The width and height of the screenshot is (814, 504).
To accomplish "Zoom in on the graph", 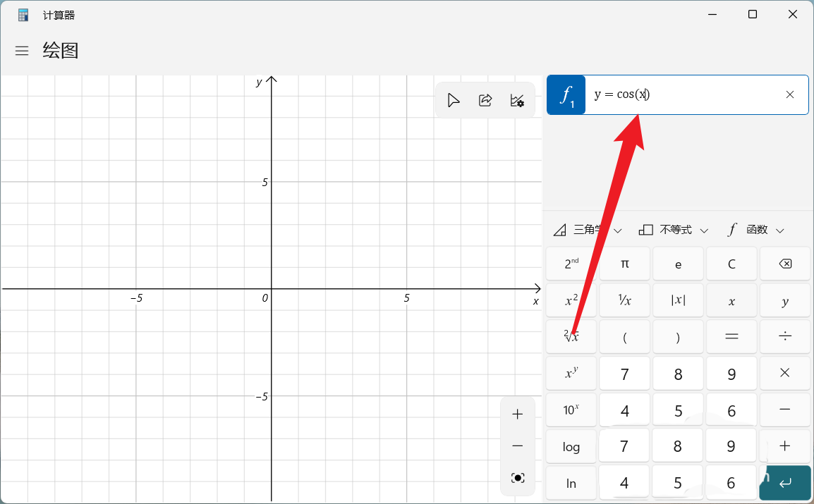I will pos(518,414).
